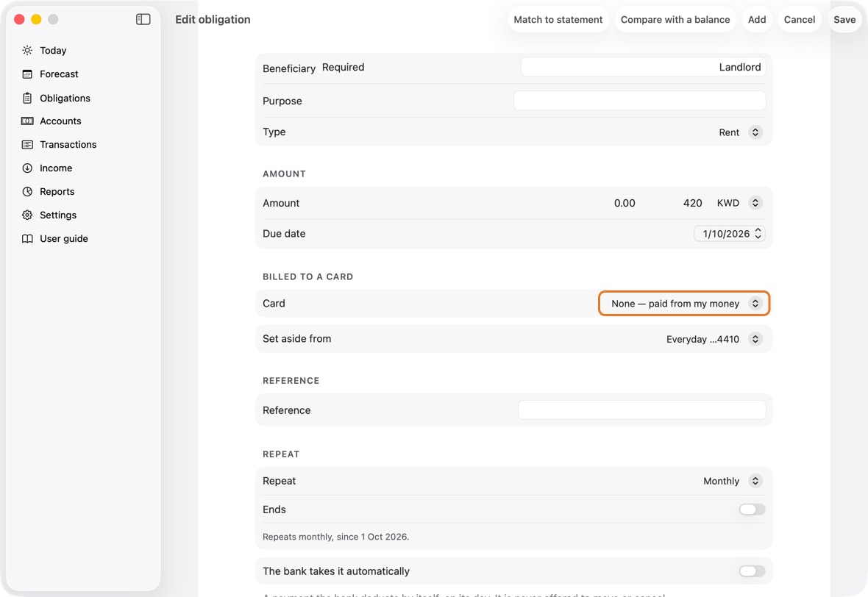The image size is (868, 597).
Task: Click the empty Reference field
Action: tap(641, 410)
